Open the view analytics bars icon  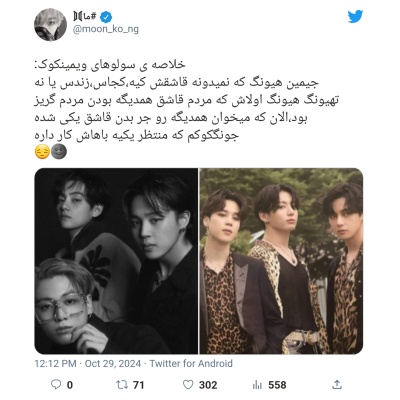tap(257, 385)
